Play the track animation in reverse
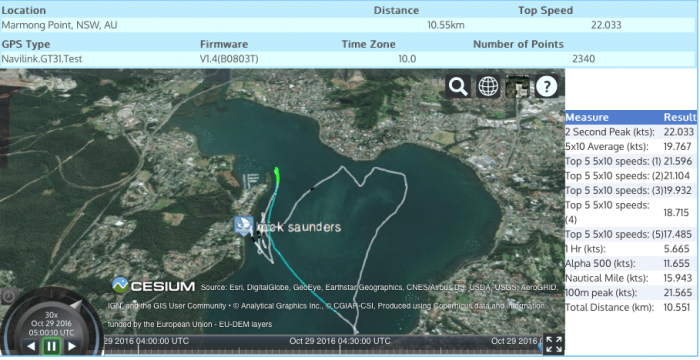This screenshot has width=700, height=360. tap(31, 346)
